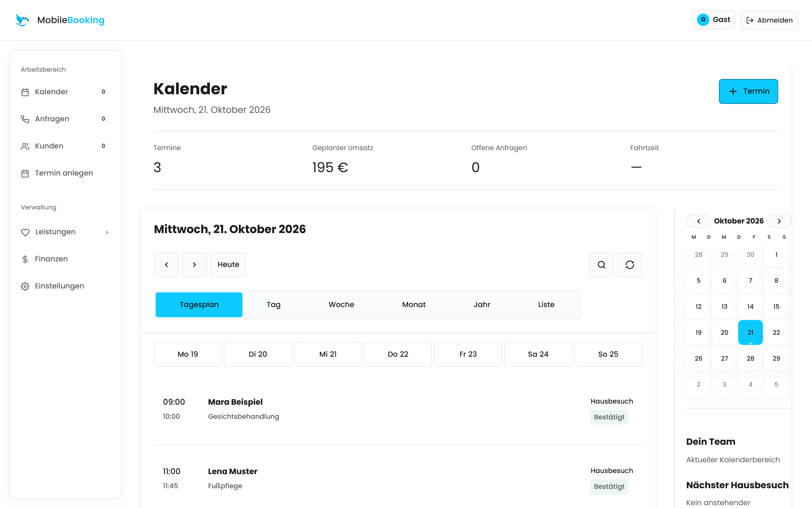Click the Gast avatar circle G
Viewport: 812px width, 508px height.
[x=703, y=20]
